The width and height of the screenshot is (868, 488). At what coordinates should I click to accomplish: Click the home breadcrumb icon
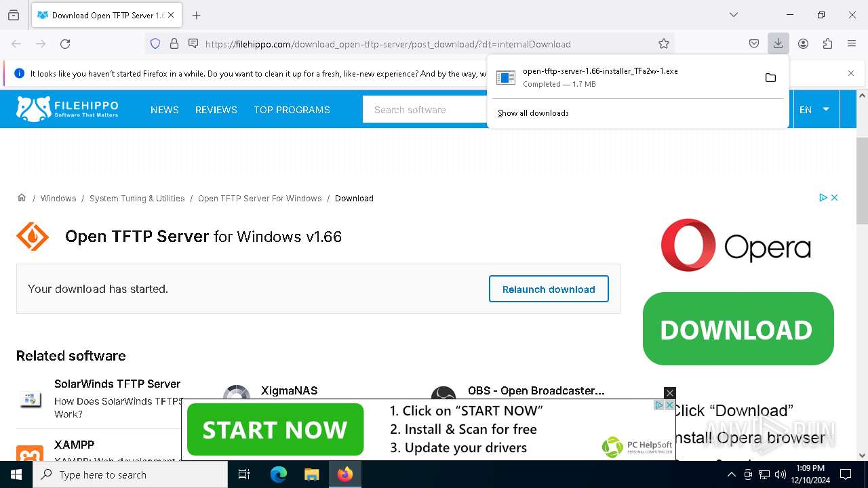click(x=22, y=198)
